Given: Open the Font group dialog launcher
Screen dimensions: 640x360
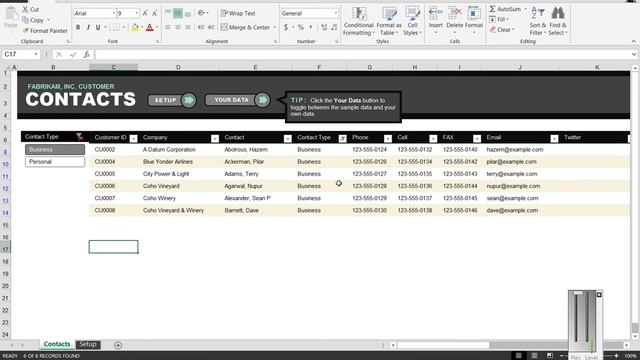Looking at the screenshot, I should tap(157, 42).
